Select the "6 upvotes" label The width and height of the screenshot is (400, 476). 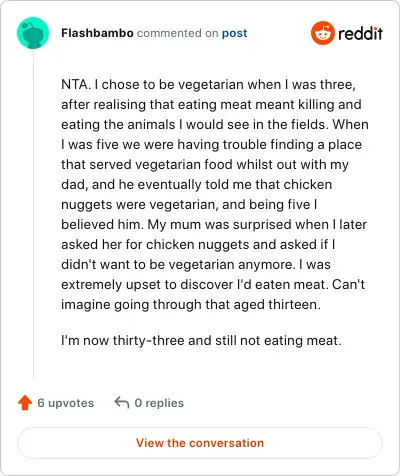click(66, 403)
